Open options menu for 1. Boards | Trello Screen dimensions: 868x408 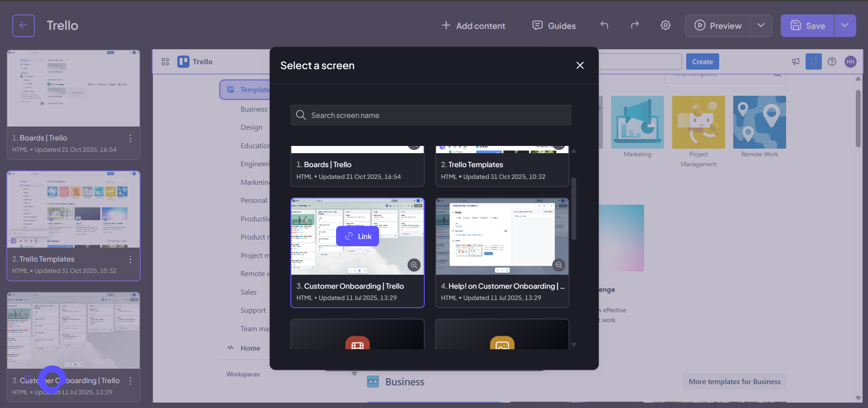coord(130,138)
